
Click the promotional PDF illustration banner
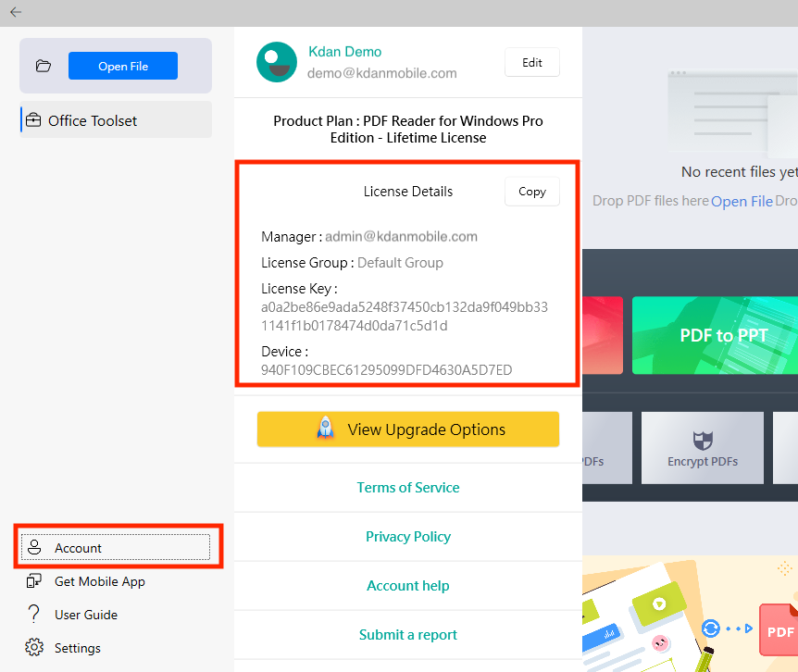point(690,614)
